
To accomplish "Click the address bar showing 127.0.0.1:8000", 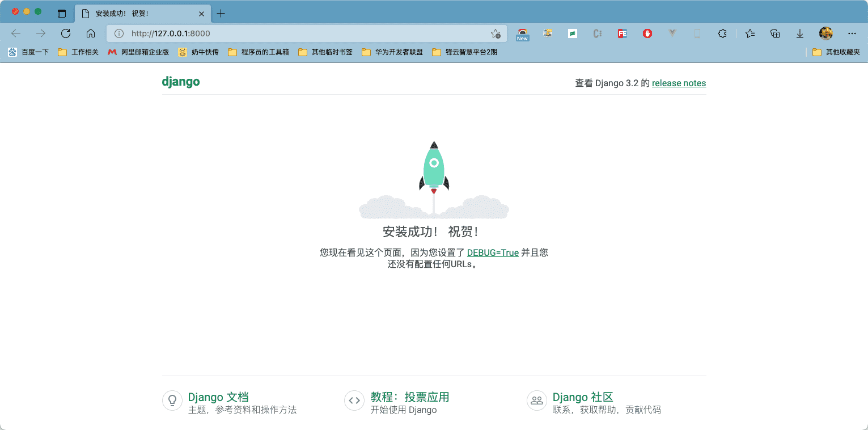I will pos(306,33).
